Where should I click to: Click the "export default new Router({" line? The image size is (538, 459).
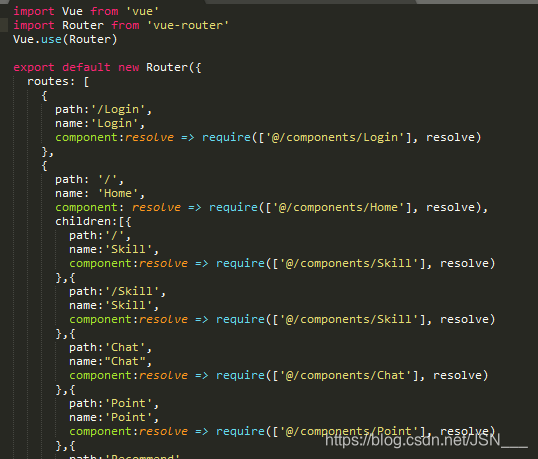click(107, 67)
